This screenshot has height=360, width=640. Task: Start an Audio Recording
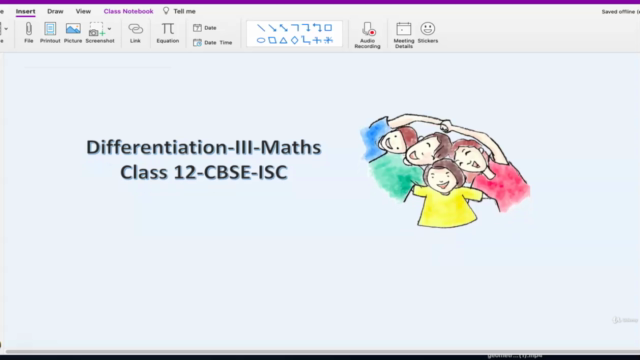tap(367, 35)
